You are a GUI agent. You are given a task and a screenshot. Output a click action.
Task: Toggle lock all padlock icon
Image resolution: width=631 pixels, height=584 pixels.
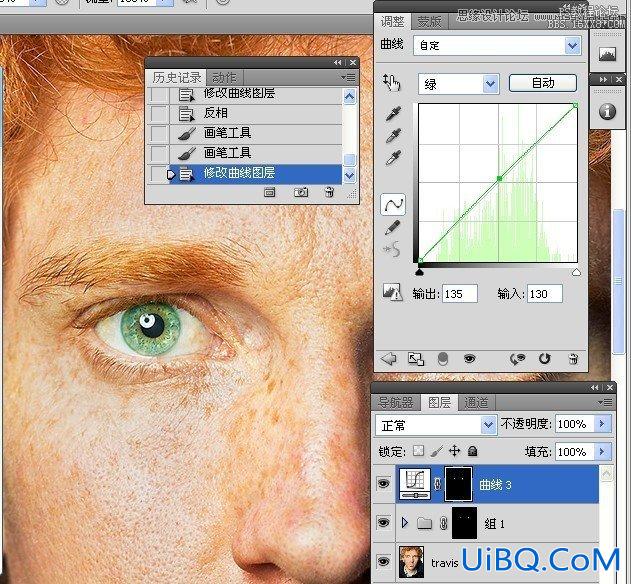coord(473,451)
